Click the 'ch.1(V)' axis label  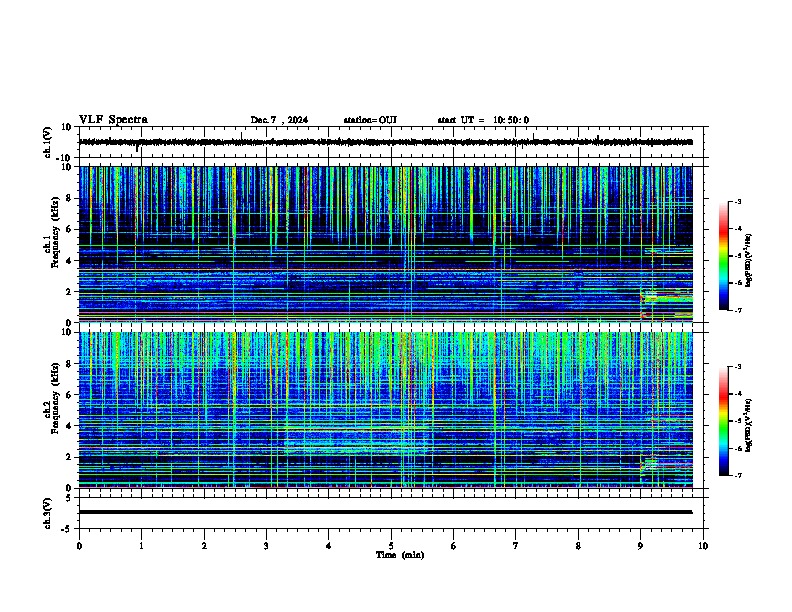click(47, 142)
